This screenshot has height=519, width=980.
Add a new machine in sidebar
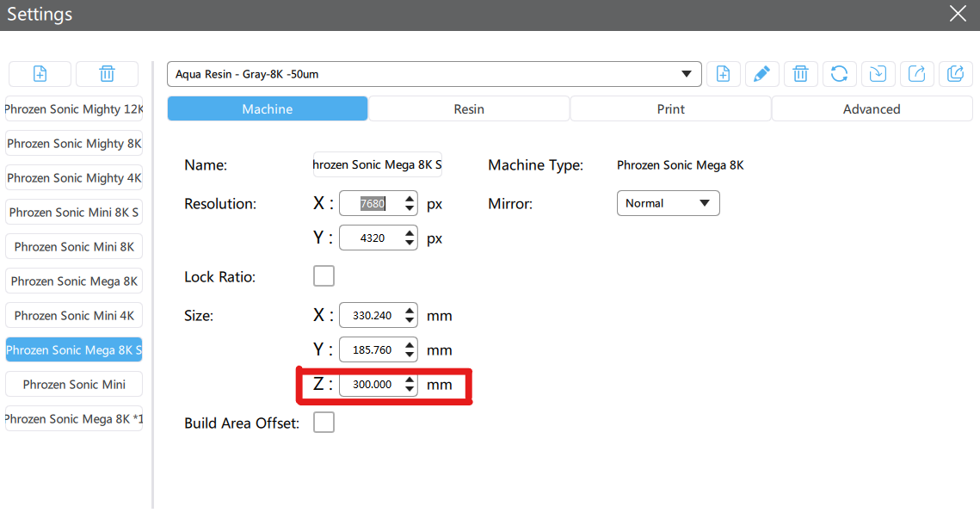tap(40, 74)
